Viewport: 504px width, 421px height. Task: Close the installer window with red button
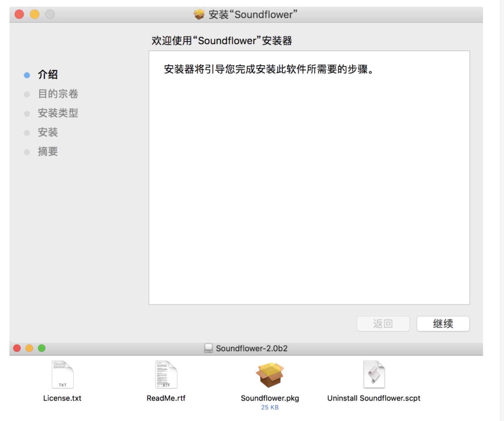[x=19, y=14]
